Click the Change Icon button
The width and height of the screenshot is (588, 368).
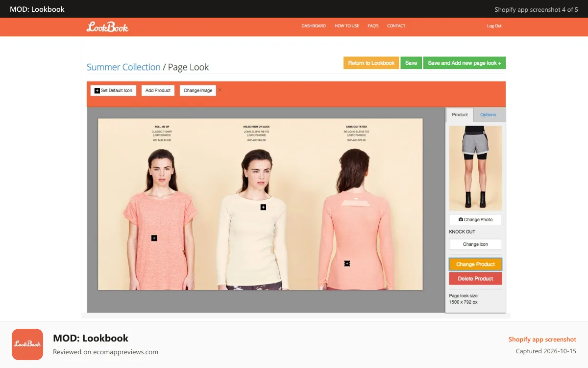tap(475, 244)
